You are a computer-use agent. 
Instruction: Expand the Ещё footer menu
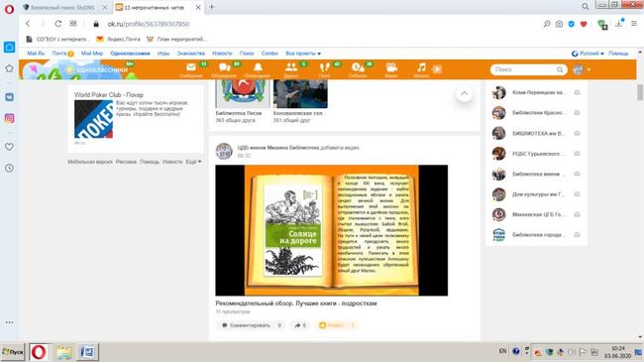[193, 162]
